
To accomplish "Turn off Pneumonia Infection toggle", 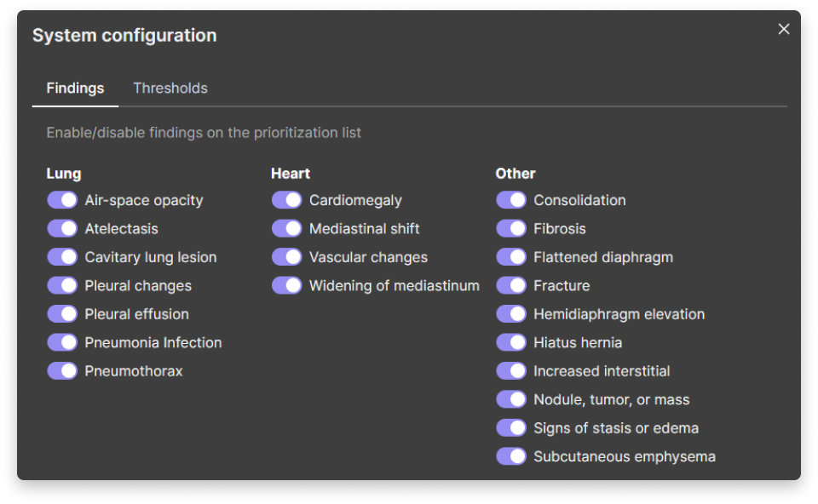I will pos(62,342).
